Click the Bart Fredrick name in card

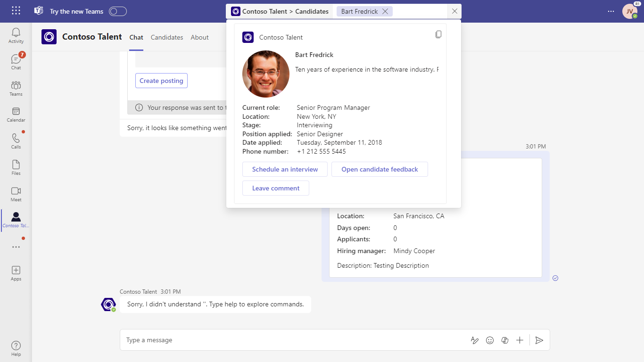pos(314,55)
